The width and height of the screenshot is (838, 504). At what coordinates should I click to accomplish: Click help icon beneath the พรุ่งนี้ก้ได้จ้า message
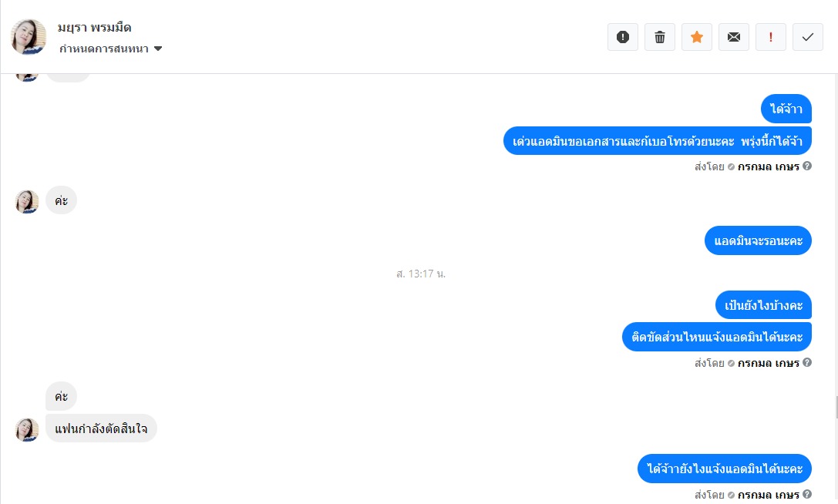pos(807,166)
